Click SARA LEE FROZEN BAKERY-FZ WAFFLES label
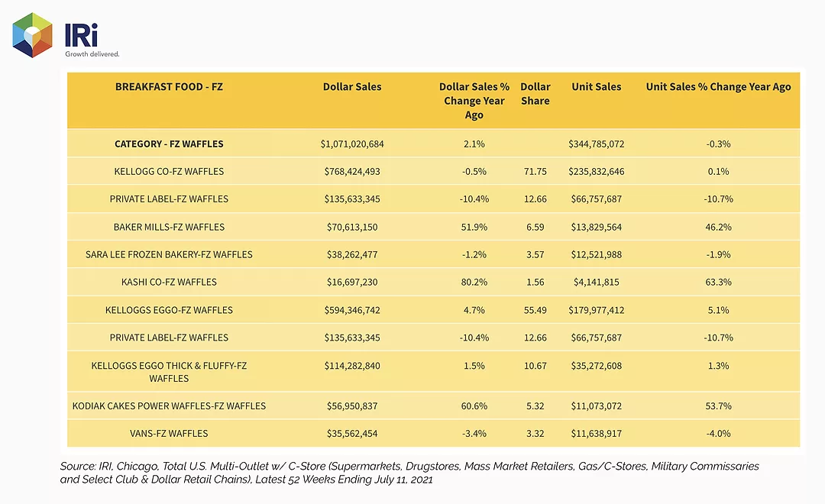The height and width of the screenshot is (504, 825). coord(169,254)
